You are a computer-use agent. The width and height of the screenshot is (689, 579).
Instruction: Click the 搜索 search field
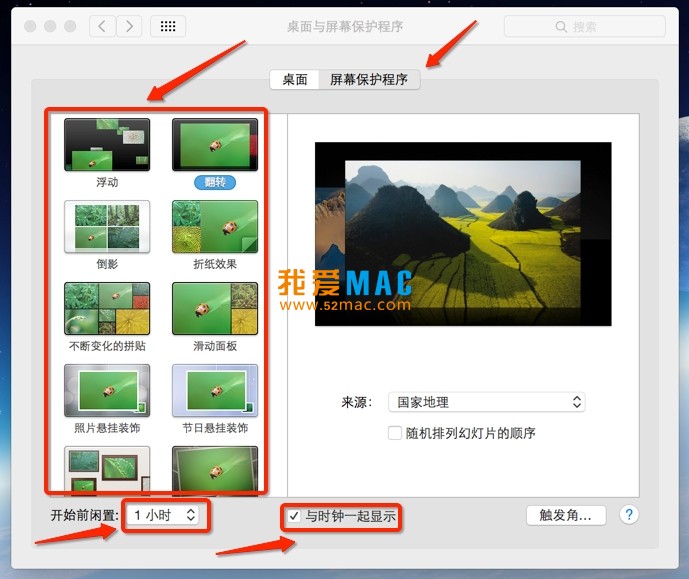(584, 27)
